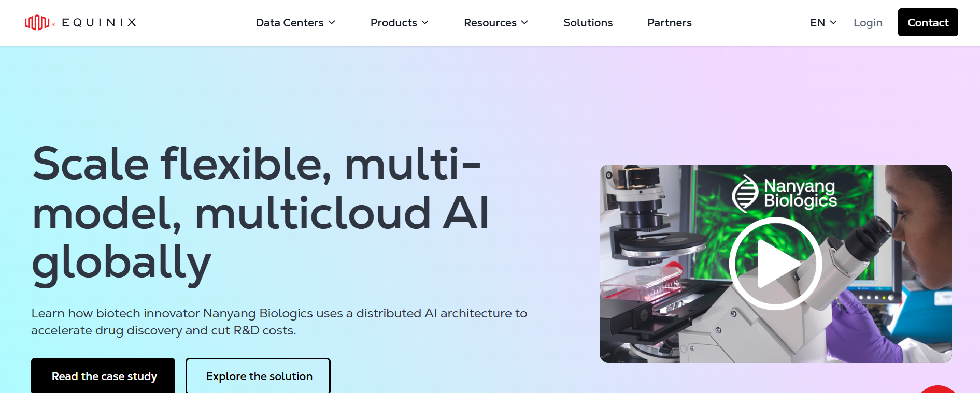Image resolution: width=980 pixels, height=393 pixels.
Task: Open the Data Centers menu
Action: [x=289, y=23]
